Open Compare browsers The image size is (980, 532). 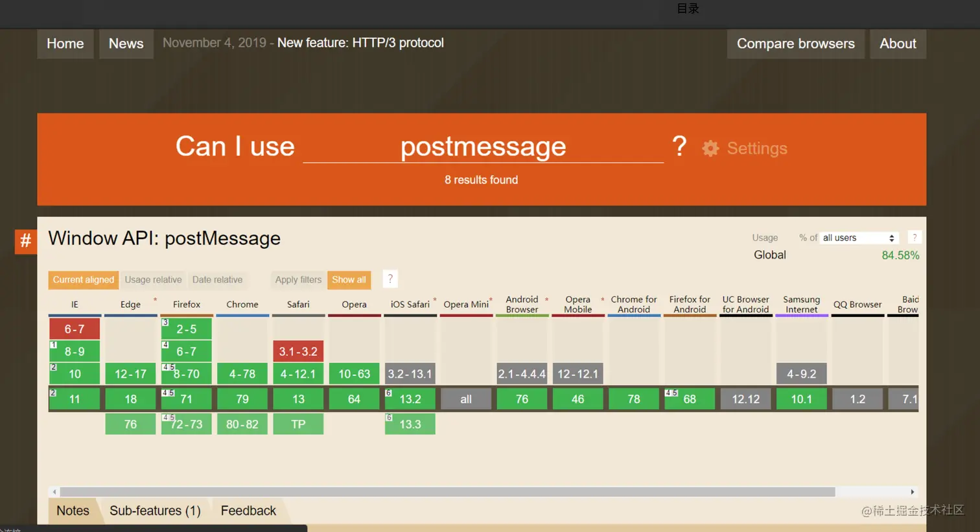coord(796,43)
